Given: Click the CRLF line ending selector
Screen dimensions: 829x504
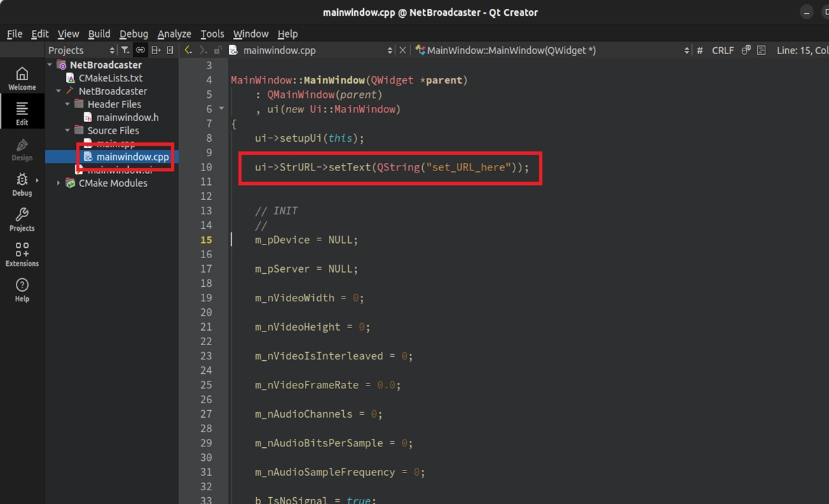Looking at the screenshot, I should tap(722, 50).
